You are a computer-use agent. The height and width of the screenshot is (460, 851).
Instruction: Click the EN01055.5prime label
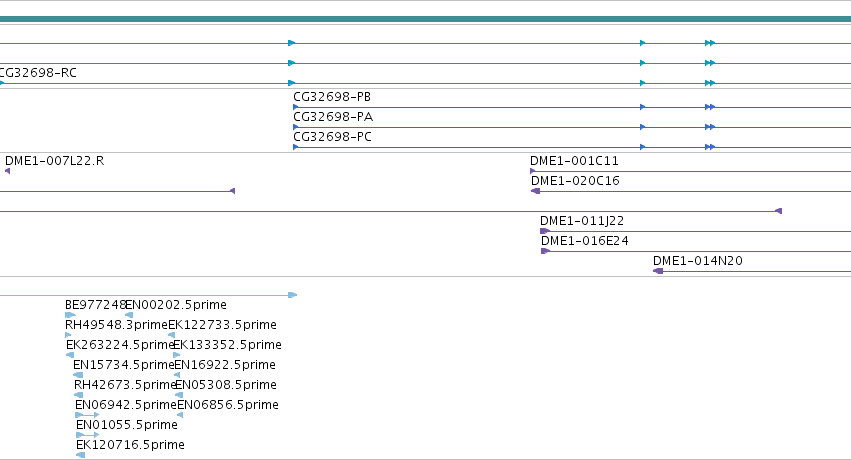[x=127, y=425]
